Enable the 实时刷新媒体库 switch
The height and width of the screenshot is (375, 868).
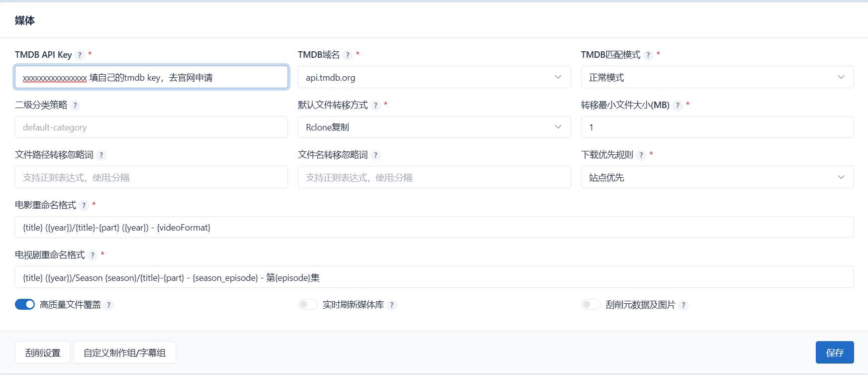click(308, 305)
